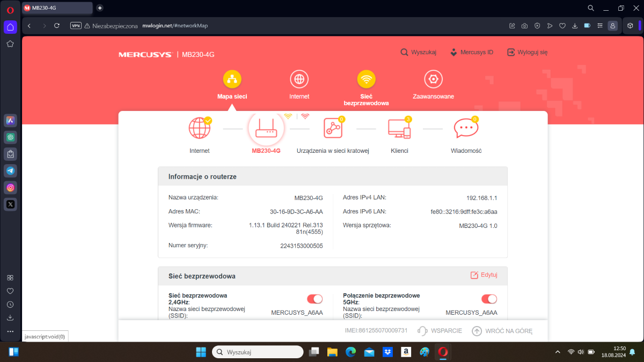Go back with browser back arrow
Screen dimensions: 644x362
click(x=30, y=26)
